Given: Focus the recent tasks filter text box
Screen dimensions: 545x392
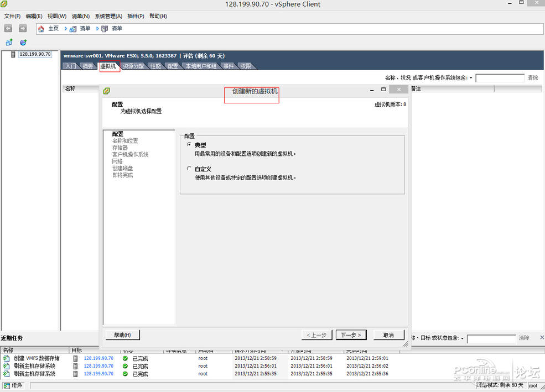Looking at the screenshot, I should (x=491, y=338).
